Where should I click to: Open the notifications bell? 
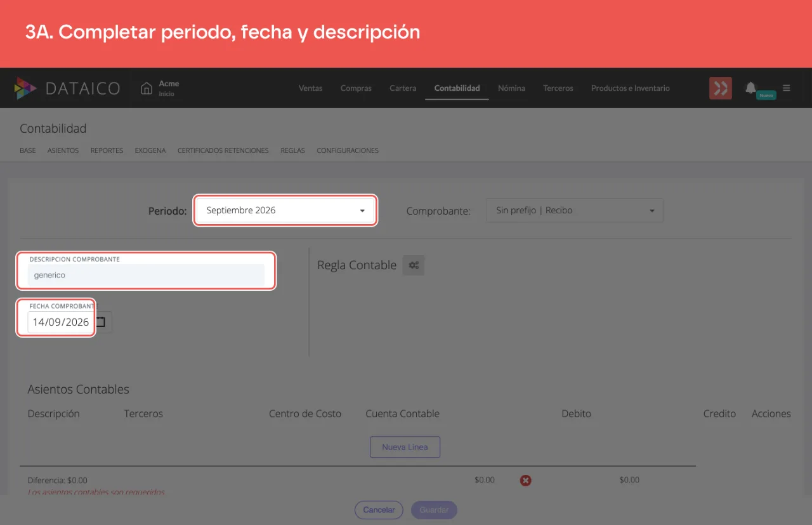pos(750,88)
